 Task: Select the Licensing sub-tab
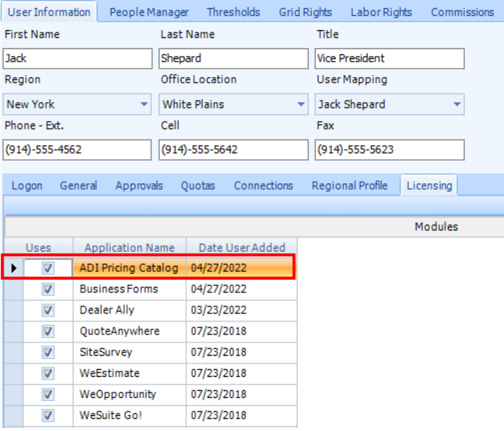pyautogui.click(x=429, y=185)
